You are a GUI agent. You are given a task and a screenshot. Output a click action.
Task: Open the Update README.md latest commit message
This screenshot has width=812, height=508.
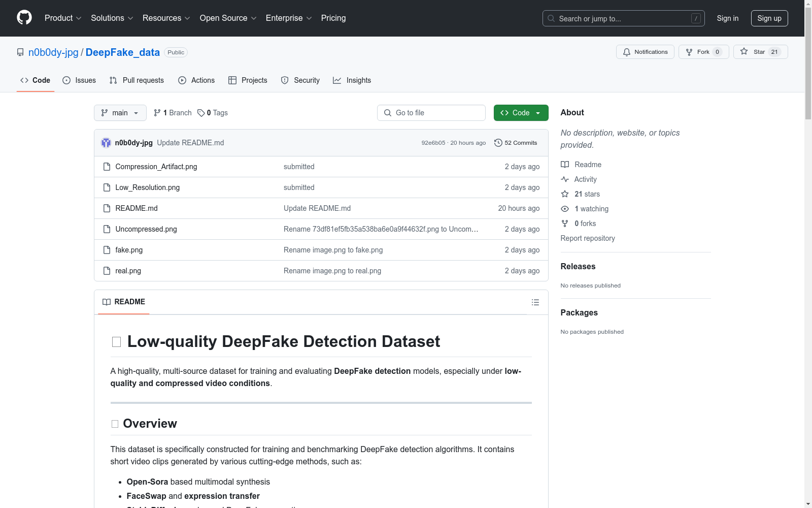point(190,143)
